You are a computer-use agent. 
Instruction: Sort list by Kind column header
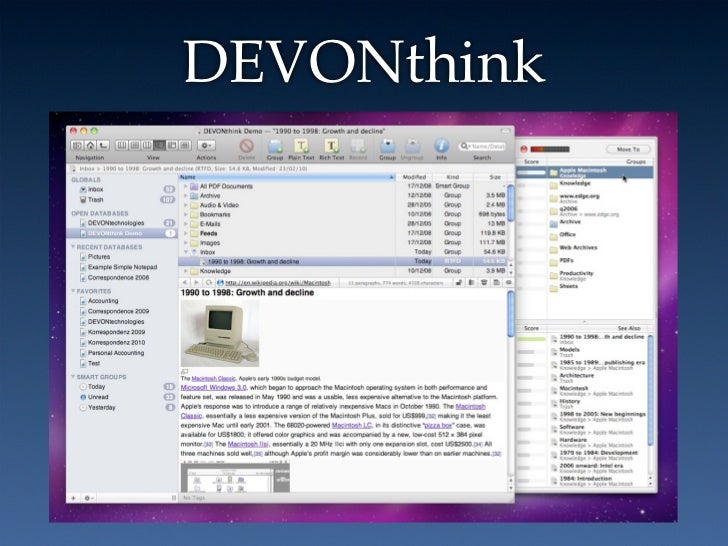[453, 177]
